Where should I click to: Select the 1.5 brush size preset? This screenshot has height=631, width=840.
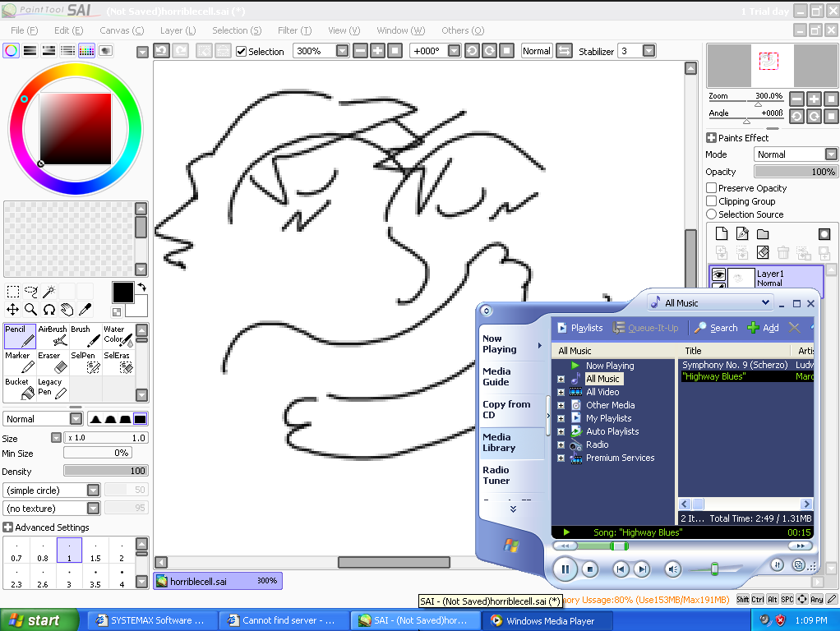pos(95,552)
